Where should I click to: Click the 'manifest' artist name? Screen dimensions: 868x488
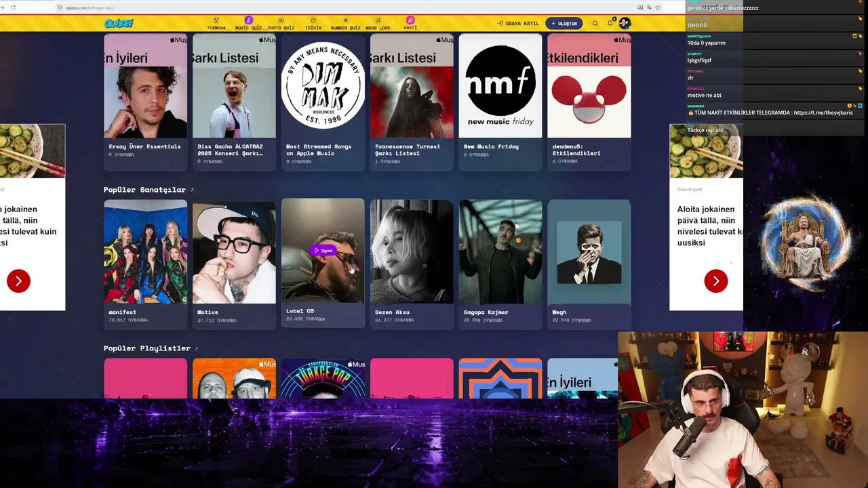click(x=123, y=312)
